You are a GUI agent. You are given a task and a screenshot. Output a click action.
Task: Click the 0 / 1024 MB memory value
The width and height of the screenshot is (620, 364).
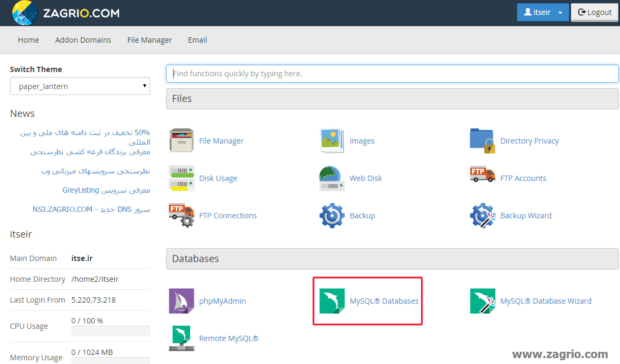pyautogui.click(x=92, y=352)
